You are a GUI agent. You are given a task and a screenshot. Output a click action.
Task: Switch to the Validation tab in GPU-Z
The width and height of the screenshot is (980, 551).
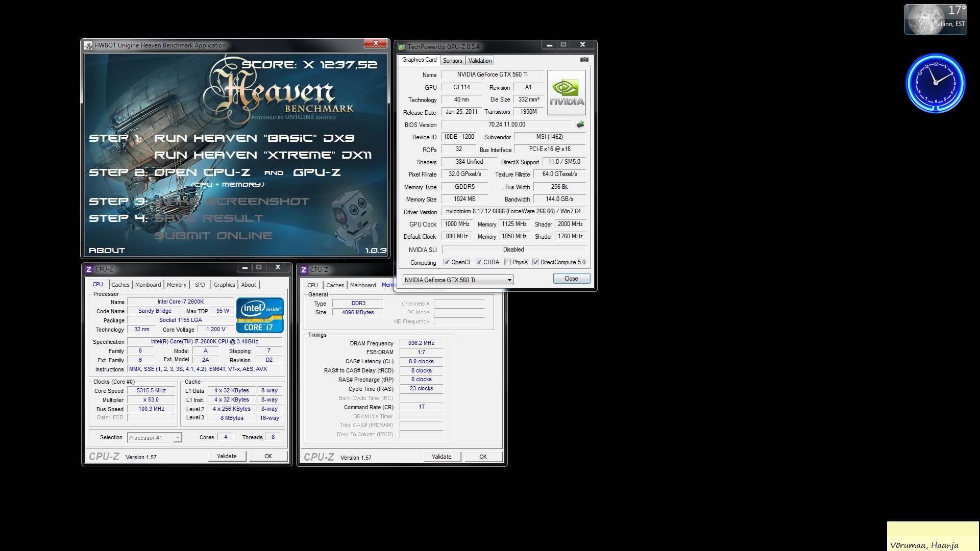480,61
